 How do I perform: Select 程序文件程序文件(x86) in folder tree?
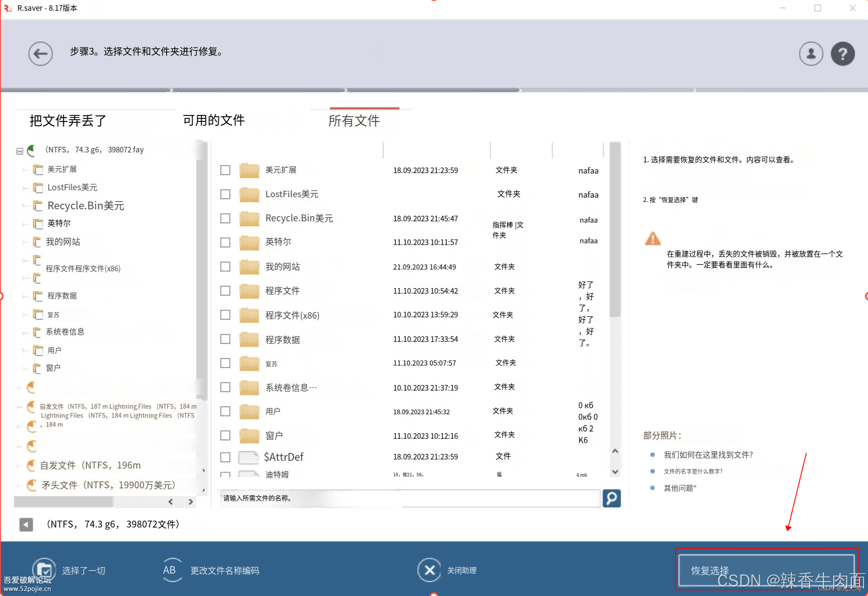click(x=83, y=269)
